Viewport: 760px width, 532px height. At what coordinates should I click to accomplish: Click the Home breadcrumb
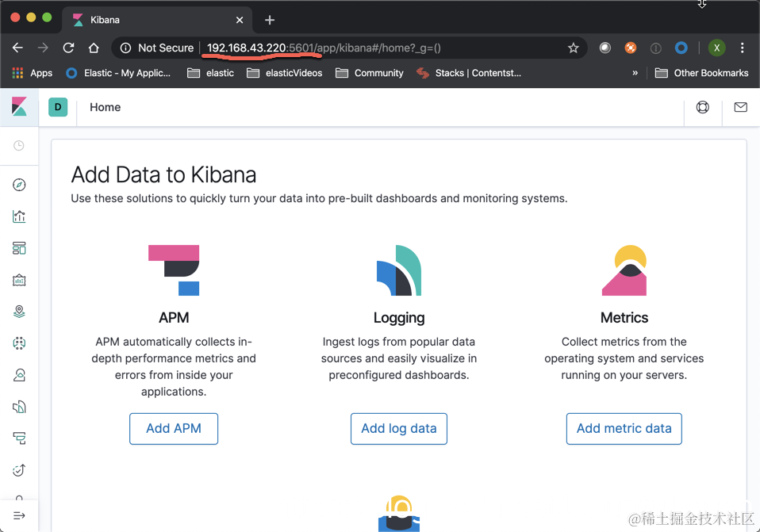[106, 107]
